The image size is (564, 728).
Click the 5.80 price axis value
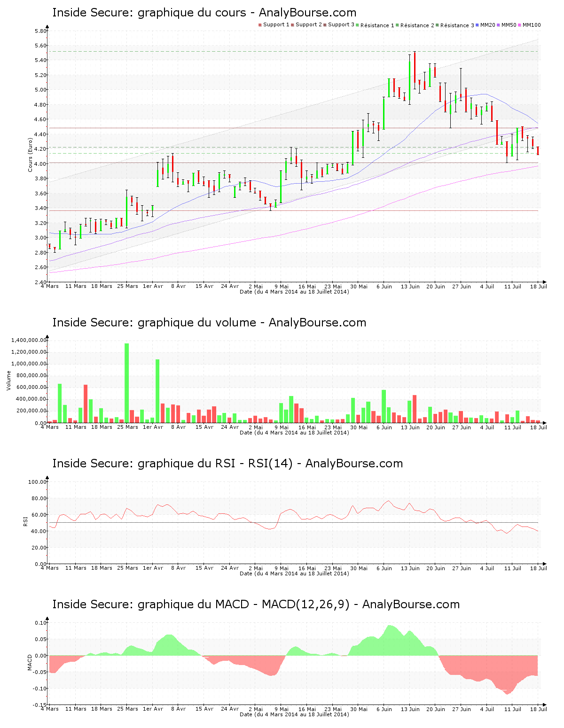click(41, 31)
